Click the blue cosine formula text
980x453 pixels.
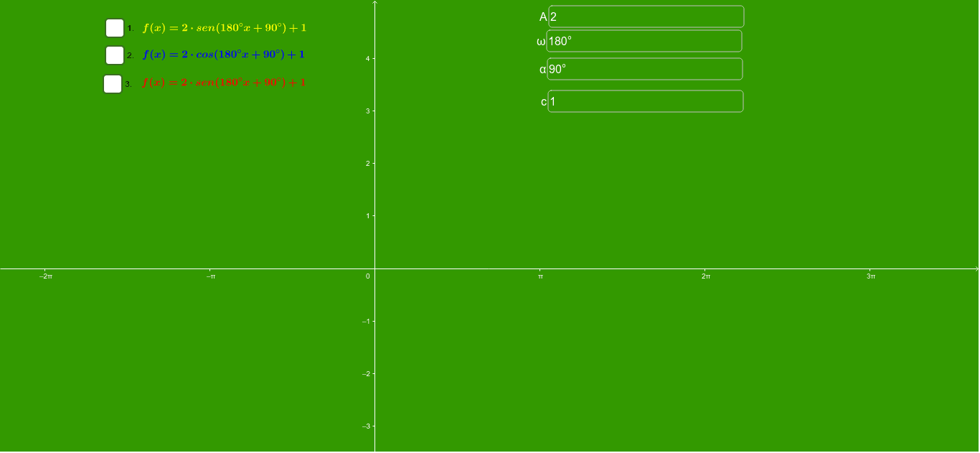pos(224,55)
